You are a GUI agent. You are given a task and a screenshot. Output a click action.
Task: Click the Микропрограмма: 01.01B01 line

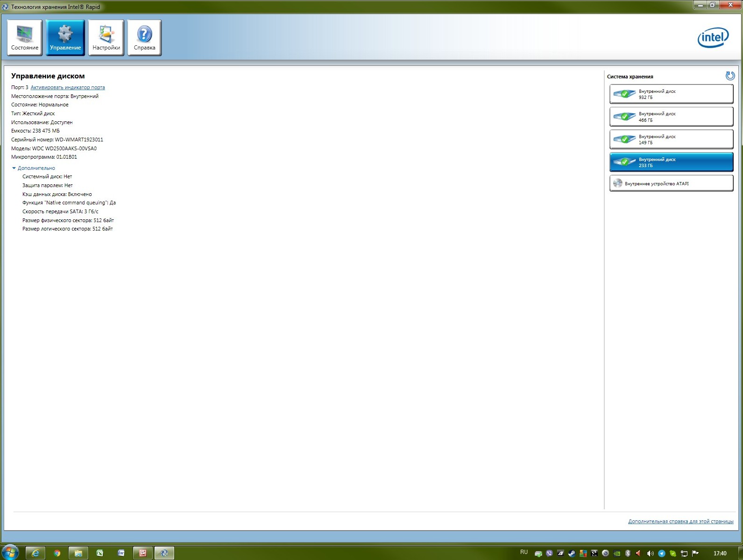[44, 157]
